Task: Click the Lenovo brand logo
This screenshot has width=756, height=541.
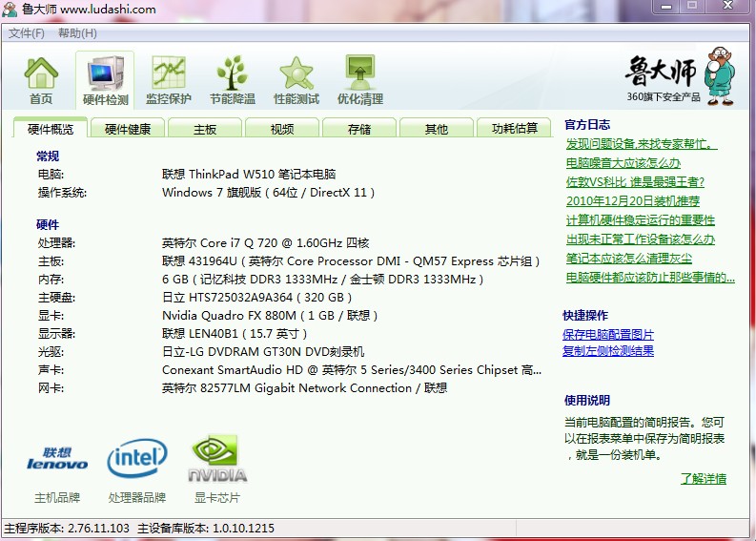Action: (57, 461)
